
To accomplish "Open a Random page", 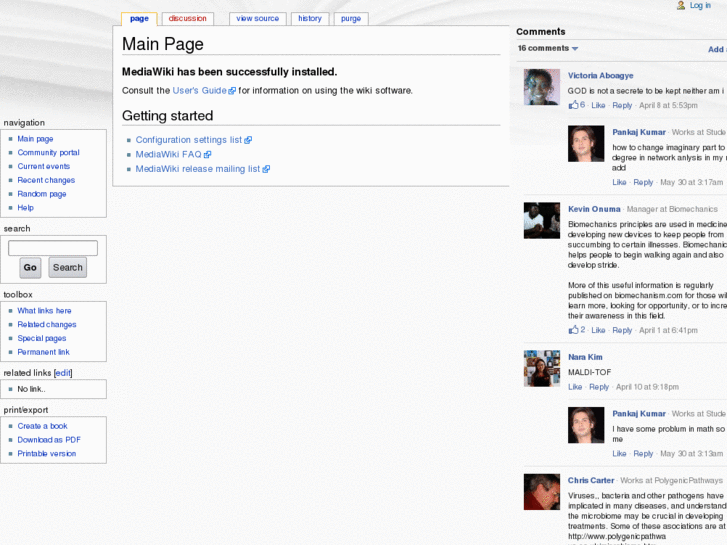I will click(42, 194).
